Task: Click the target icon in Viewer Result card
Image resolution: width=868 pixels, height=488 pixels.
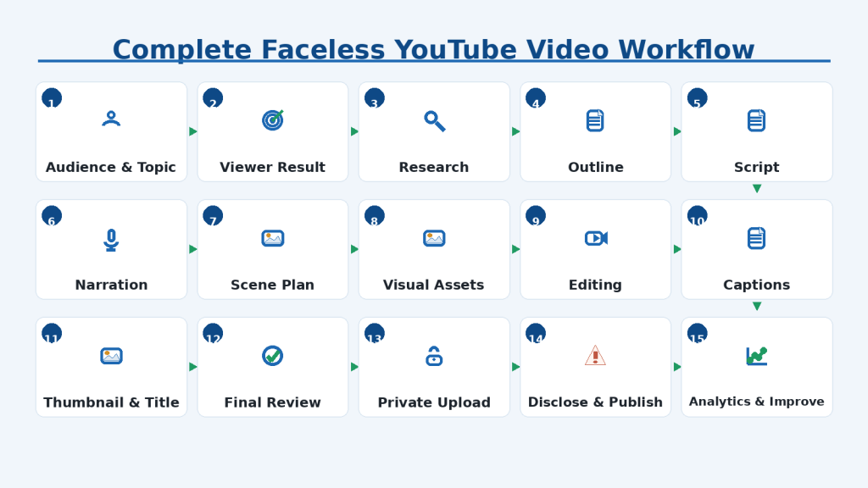Action: (x=273, y=119)
